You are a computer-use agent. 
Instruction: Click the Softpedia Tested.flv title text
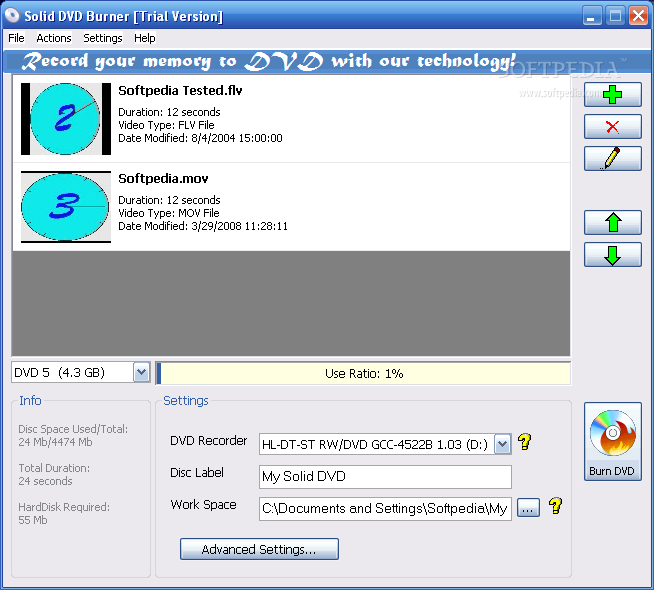pos(180,90)
